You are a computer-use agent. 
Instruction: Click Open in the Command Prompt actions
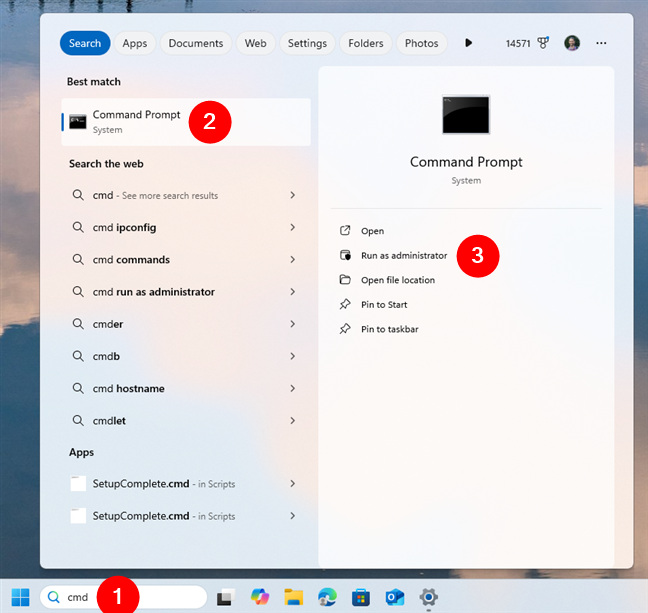372,231
